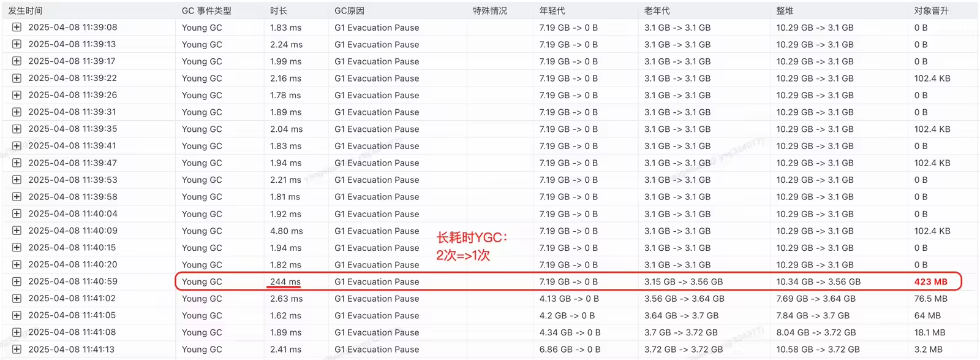This screenshot has height=360, width=980.
Task: Click plus icon for 11:39:22 event
Action: pos(17,79)
